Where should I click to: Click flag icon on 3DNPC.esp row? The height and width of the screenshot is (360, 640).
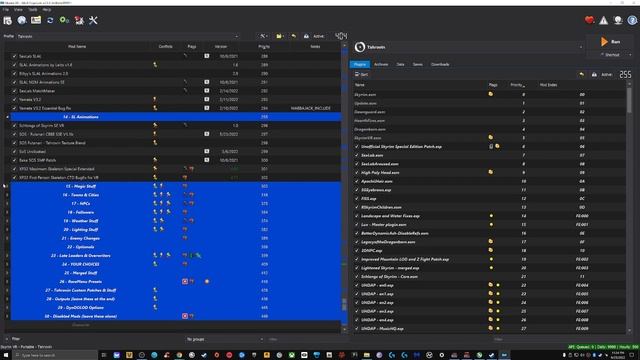pyautogui.click(x=491, y=250)
